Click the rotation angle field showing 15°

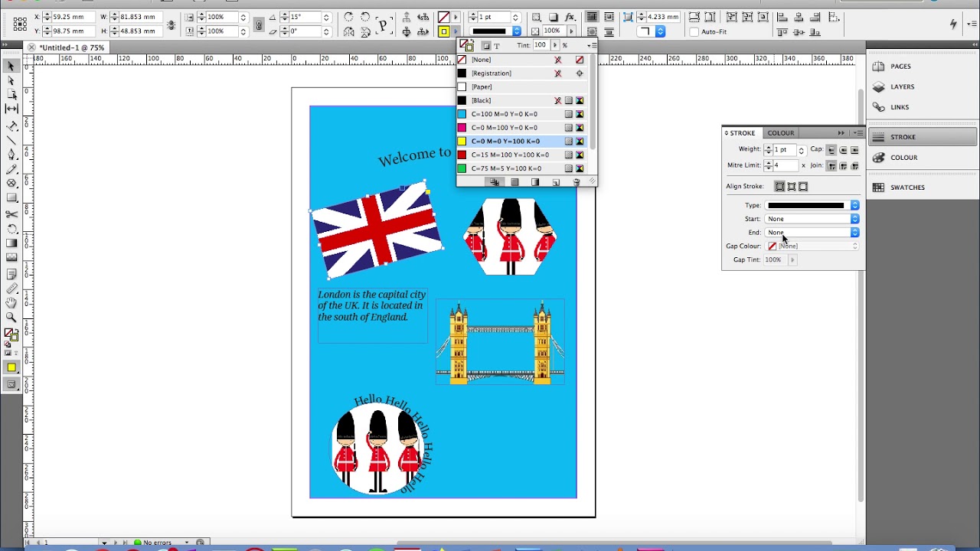(305, 17)
